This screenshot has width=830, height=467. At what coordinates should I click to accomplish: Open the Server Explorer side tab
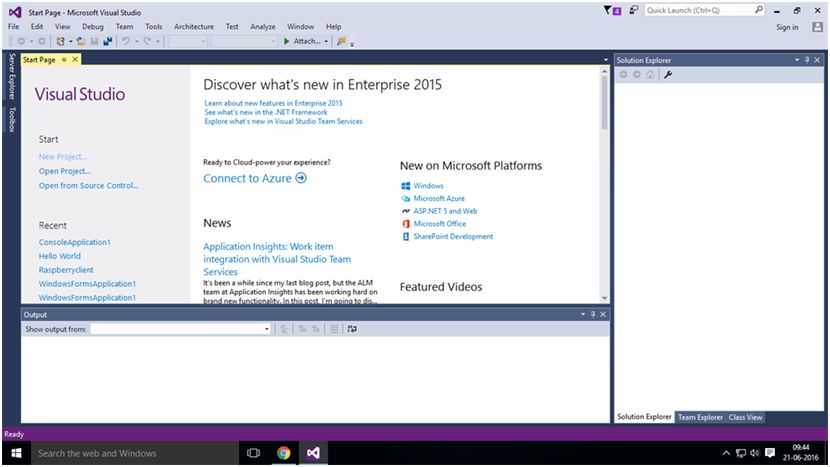tap(12, 76)
